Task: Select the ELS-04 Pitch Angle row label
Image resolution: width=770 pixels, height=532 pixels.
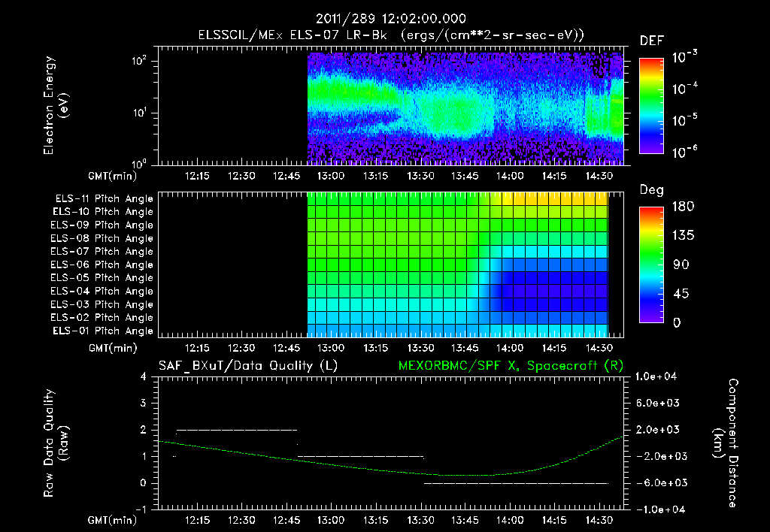Action: click(x=102, y=291)
